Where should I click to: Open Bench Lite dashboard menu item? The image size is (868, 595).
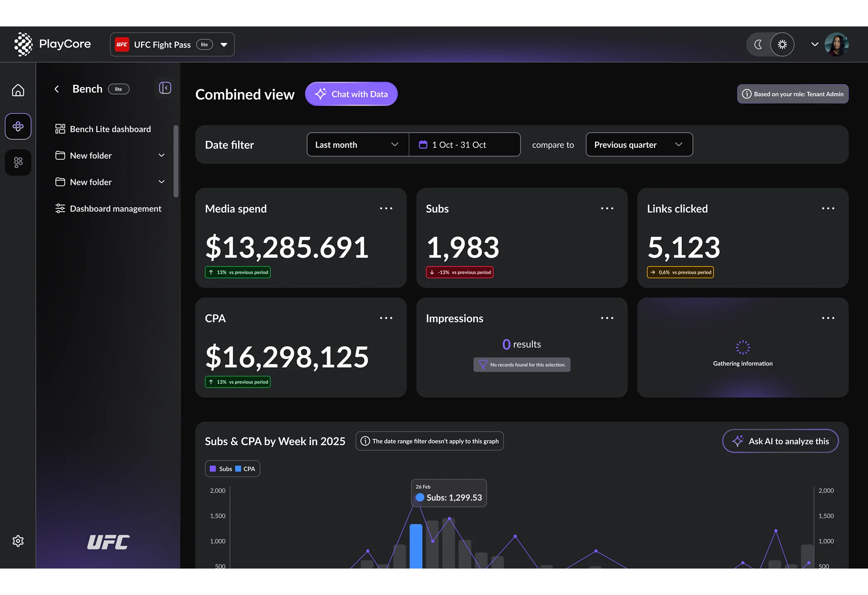tap(110, 129)
